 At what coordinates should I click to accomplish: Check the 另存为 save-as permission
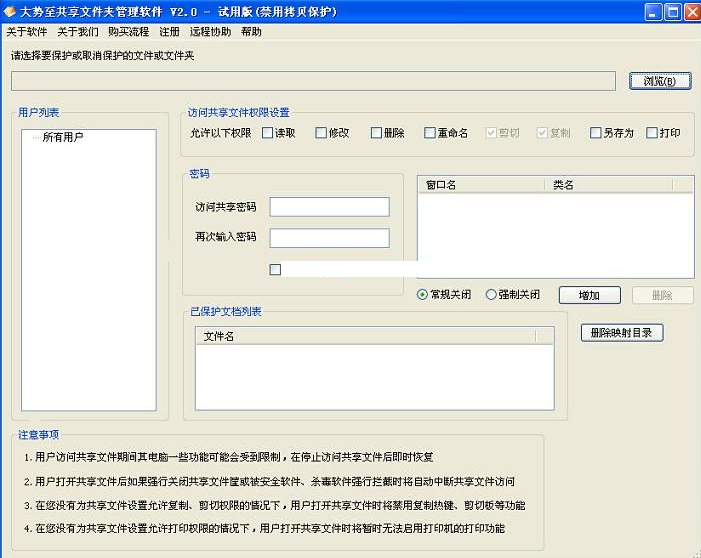point(596,133)
